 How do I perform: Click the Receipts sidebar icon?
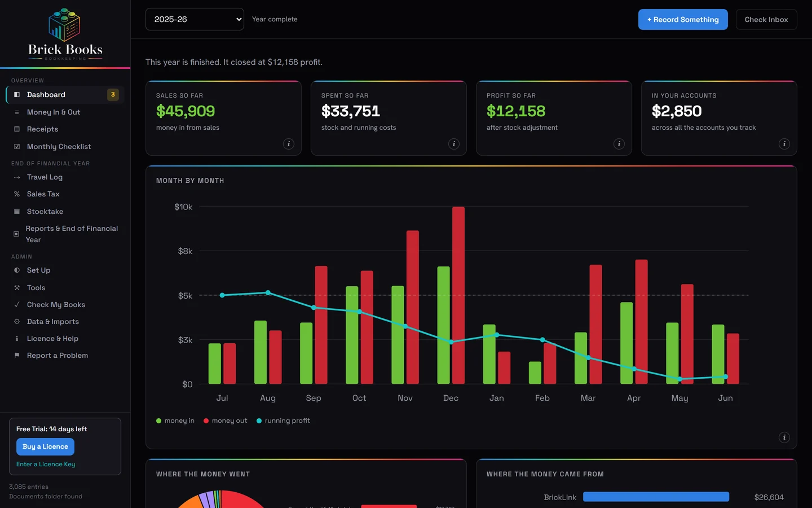coord(17,129)
